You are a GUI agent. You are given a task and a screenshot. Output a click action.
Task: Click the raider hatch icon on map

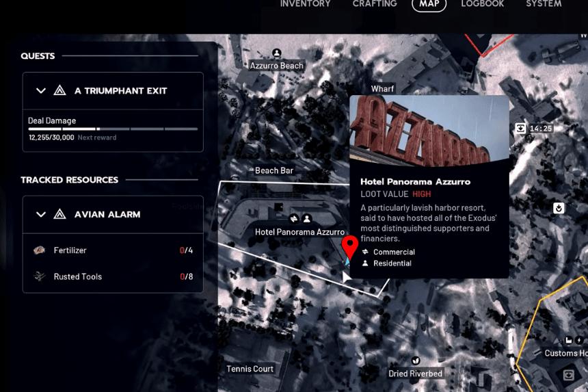pos(559,207)
